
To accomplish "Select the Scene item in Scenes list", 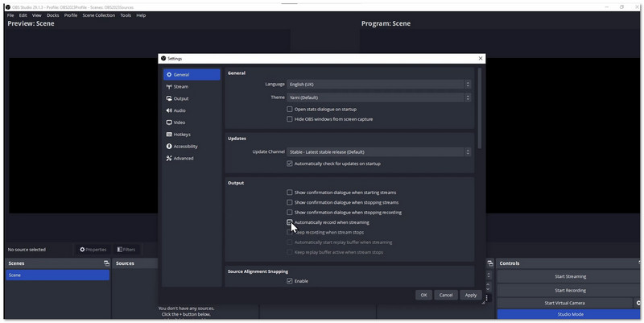I will [56, 275].
